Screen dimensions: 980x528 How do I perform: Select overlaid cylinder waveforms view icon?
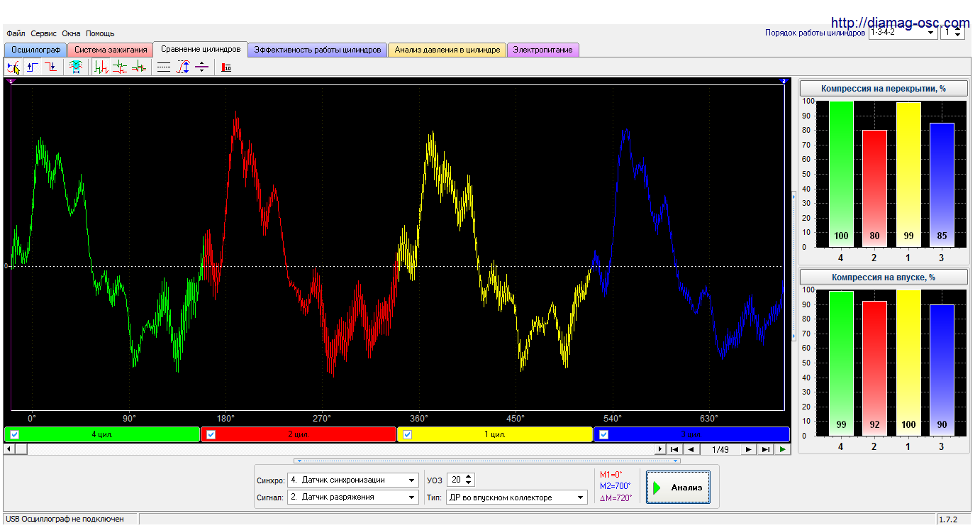(139, 67)
